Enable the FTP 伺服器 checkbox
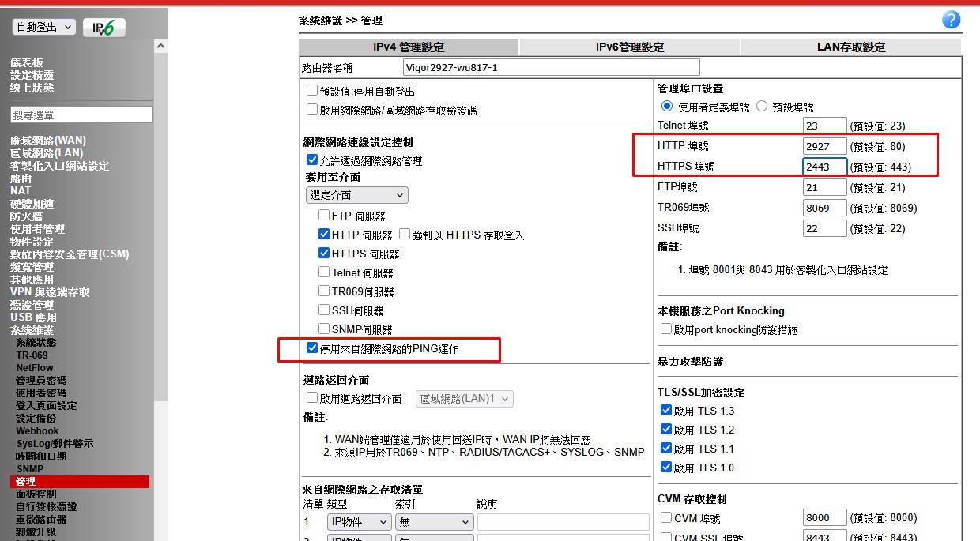980x541 pixels. point(324,216)
